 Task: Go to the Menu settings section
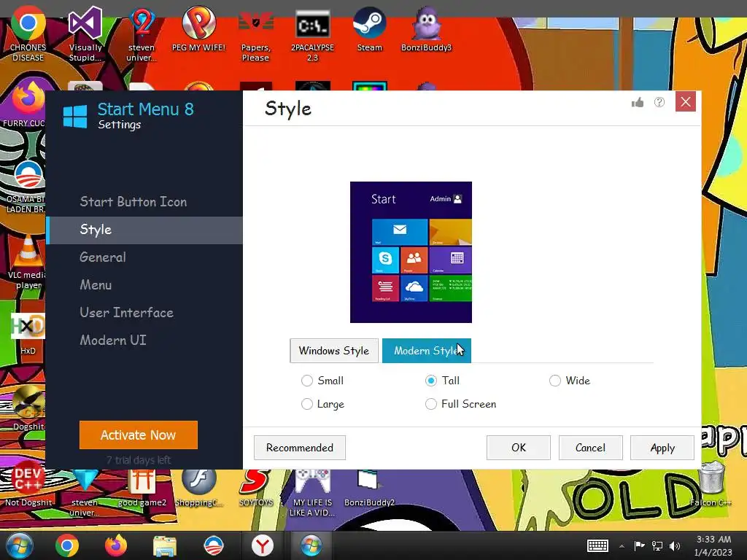point(96,285)
